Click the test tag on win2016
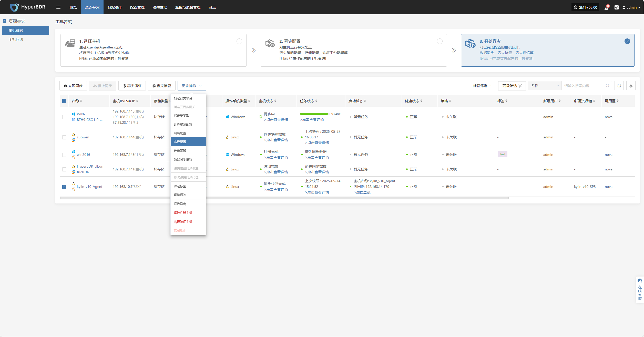This screenshot has height=337, width=644. click(503, 154)
